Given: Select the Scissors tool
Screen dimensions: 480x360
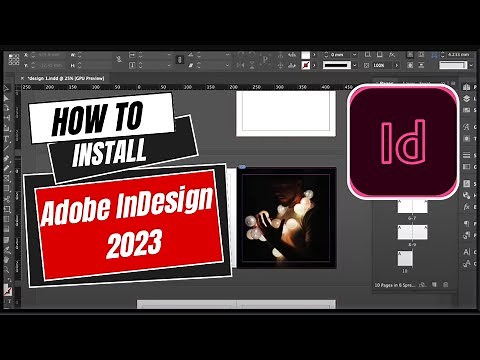Looking at the screenshot, I should 6,199.
